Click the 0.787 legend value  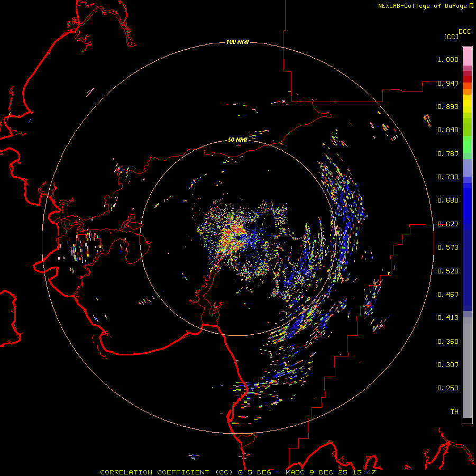[x=448, y=153]
